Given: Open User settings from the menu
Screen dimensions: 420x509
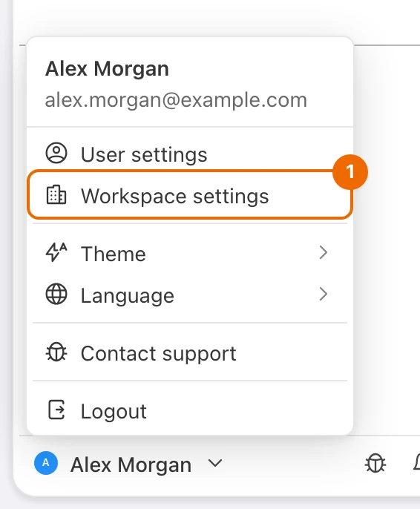Looking at the screenshot, I should (190, 154).
